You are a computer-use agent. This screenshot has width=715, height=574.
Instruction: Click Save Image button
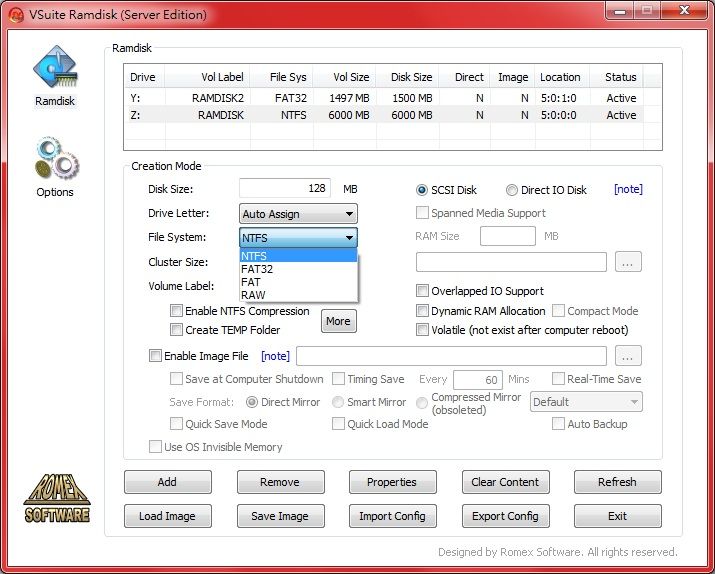[x=280, y=516]
